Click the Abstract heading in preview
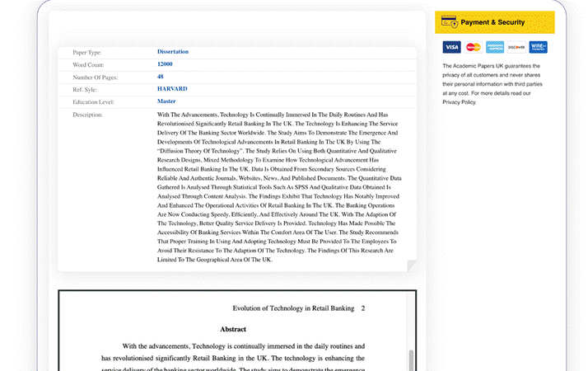588x371 pixels. 233,329
